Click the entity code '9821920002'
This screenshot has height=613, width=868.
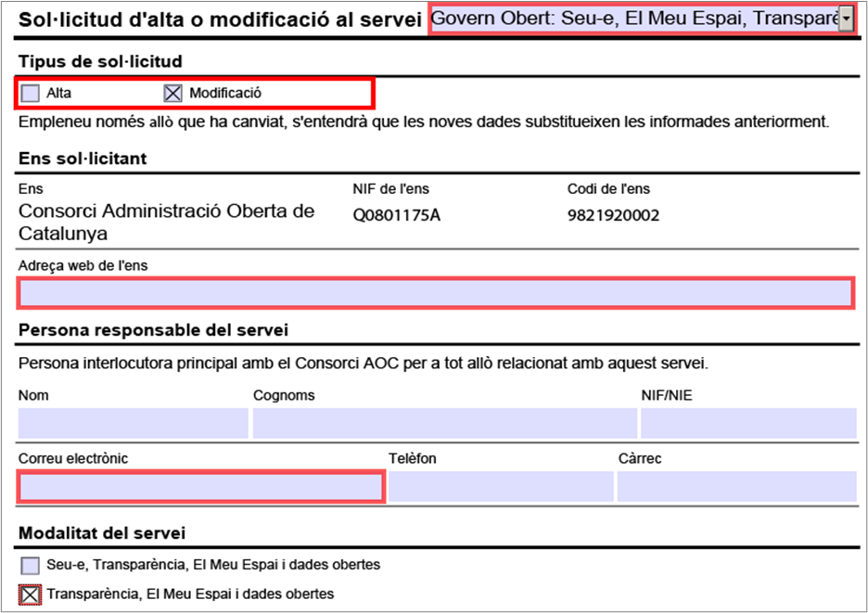point(613,216)
